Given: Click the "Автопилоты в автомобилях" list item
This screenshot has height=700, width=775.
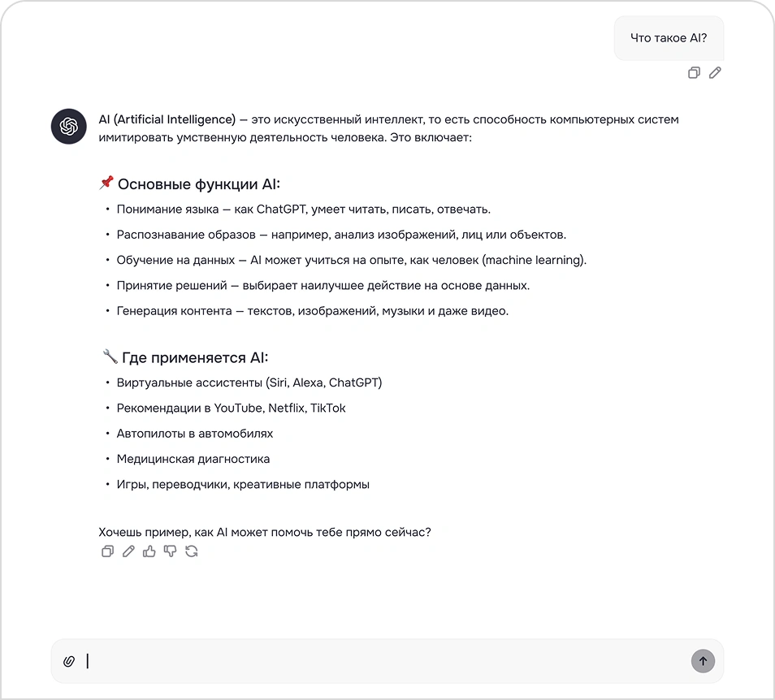Looking at the screenshot, I should tap(195, 434).
